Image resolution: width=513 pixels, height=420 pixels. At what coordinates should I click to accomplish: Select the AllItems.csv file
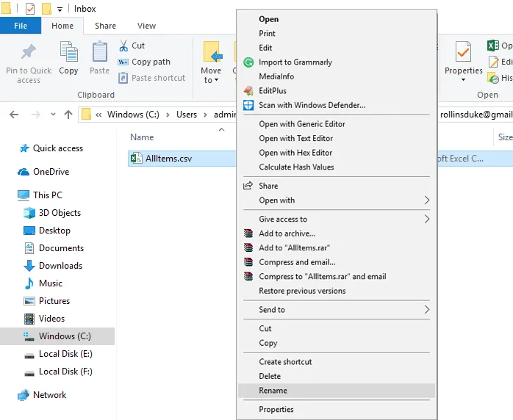(168, 159)
